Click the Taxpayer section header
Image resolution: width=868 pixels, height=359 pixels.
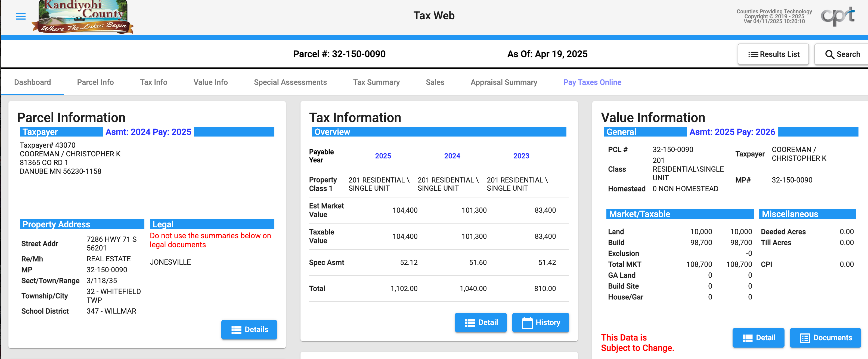tap(61, 132)
